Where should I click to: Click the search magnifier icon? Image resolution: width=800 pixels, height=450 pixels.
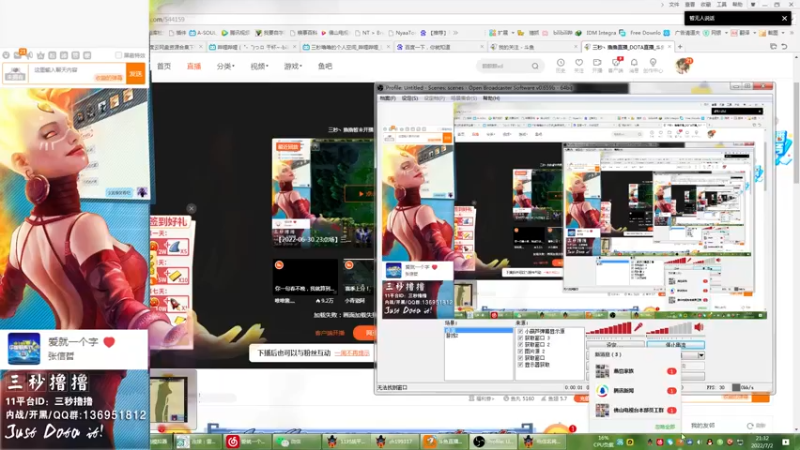point(535,66)
